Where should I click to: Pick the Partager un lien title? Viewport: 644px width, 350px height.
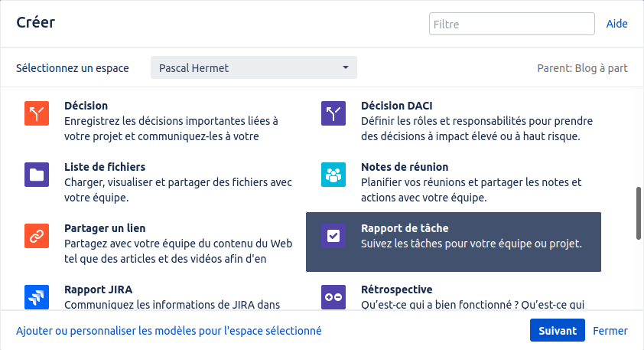[105, 228]
